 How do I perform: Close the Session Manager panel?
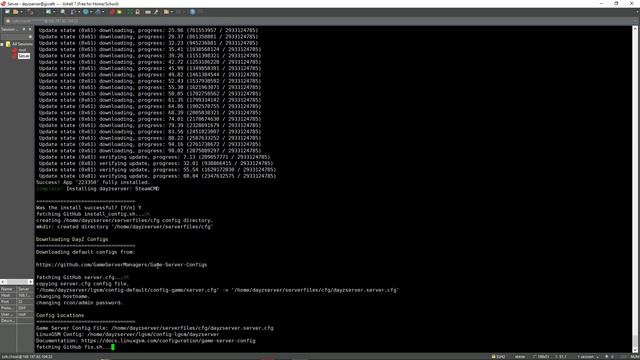pos(30,29)
